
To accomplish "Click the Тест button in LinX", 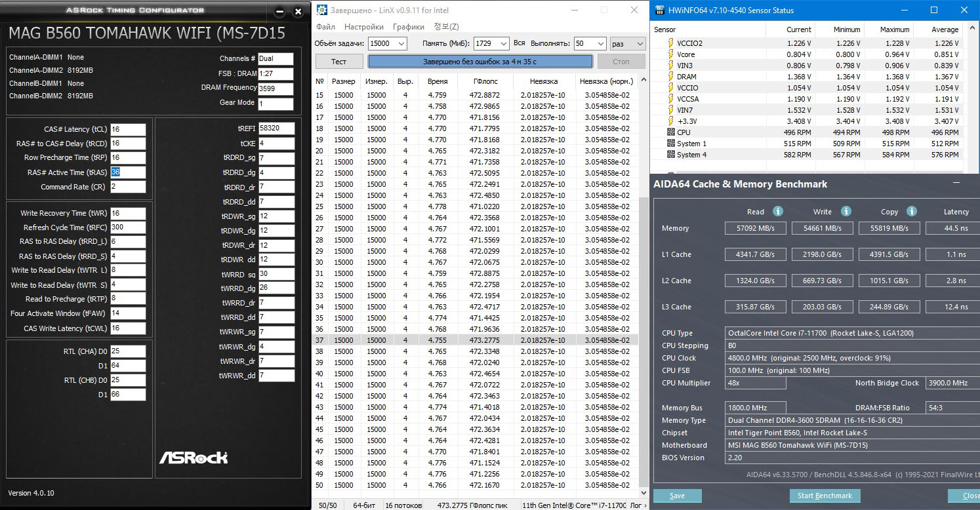I will pyautogui.click(x=339, y=62).
